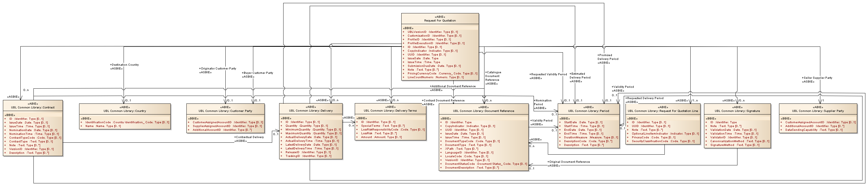Select the +Destination Country association label

point(124,65)
